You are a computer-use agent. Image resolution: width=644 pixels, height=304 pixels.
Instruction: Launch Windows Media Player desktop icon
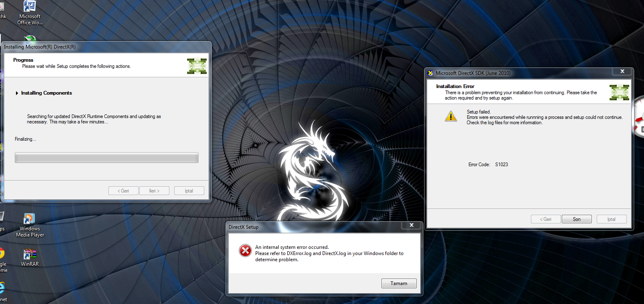(30, 225)
